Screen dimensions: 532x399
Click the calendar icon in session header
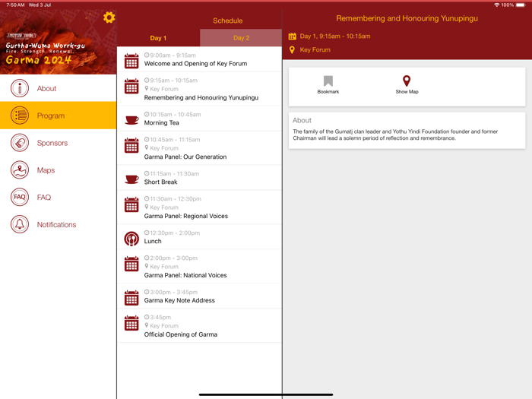pos(292,36)
